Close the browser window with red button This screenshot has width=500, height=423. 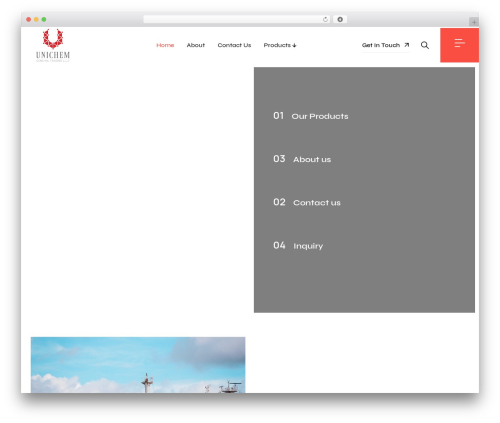tap(29, 19)
